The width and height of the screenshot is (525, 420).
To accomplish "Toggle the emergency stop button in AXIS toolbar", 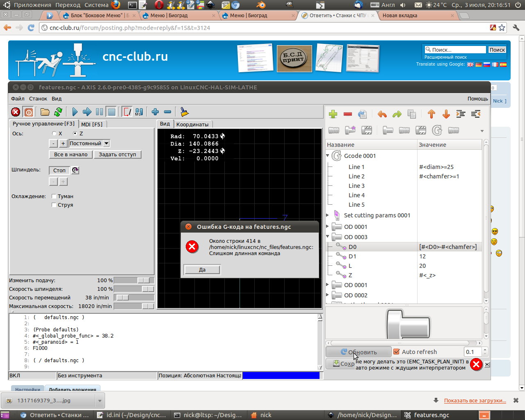I will [x=16, y=112].
